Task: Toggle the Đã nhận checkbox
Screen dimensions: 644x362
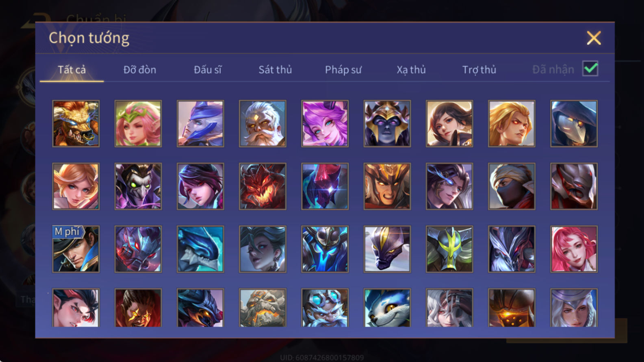Action: click(590, 69)
